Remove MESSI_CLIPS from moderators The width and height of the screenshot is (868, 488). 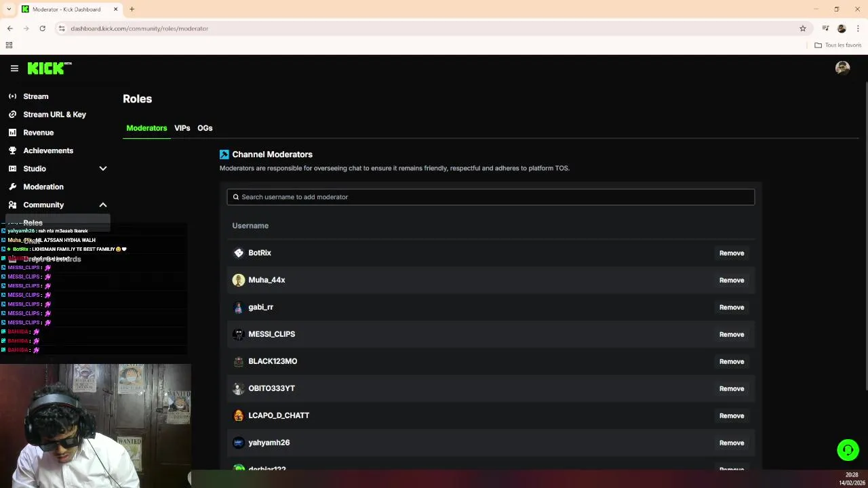click(x=732, y=334)
